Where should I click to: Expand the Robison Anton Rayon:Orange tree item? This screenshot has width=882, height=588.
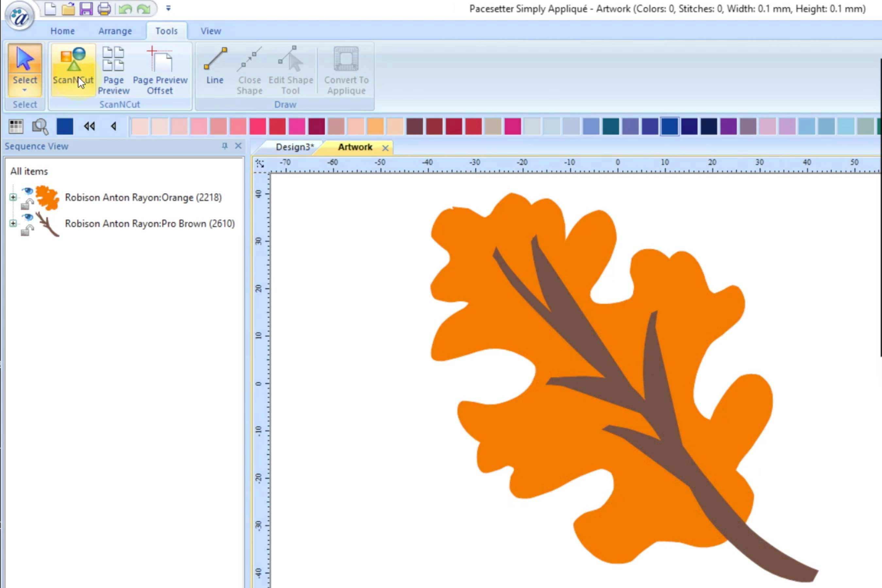point(13,196)
